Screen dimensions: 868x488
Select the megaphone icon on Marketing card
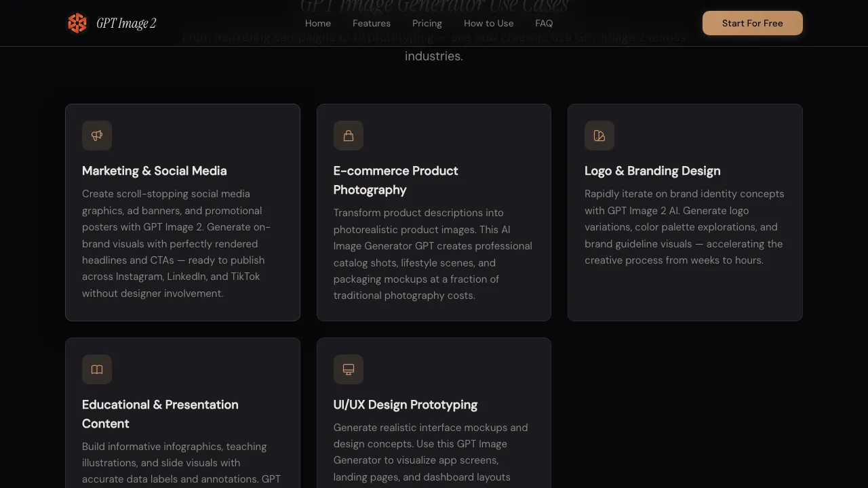(x=96, y=136)
